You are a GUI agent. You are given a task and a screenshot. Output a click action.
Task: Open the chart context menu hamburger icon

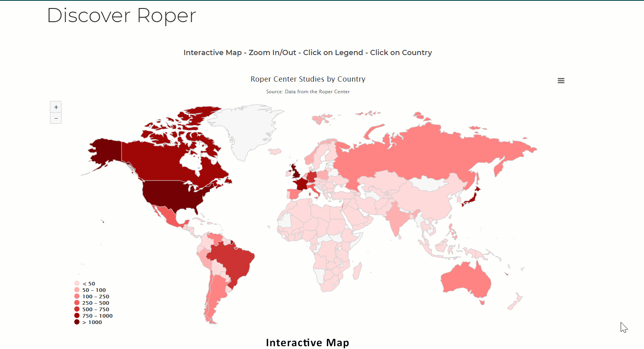pos(561,81)
